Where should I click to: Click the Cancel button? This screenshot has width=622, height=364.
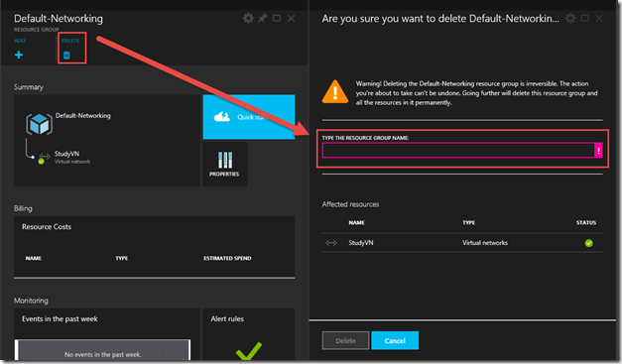[x=395, y=340]
